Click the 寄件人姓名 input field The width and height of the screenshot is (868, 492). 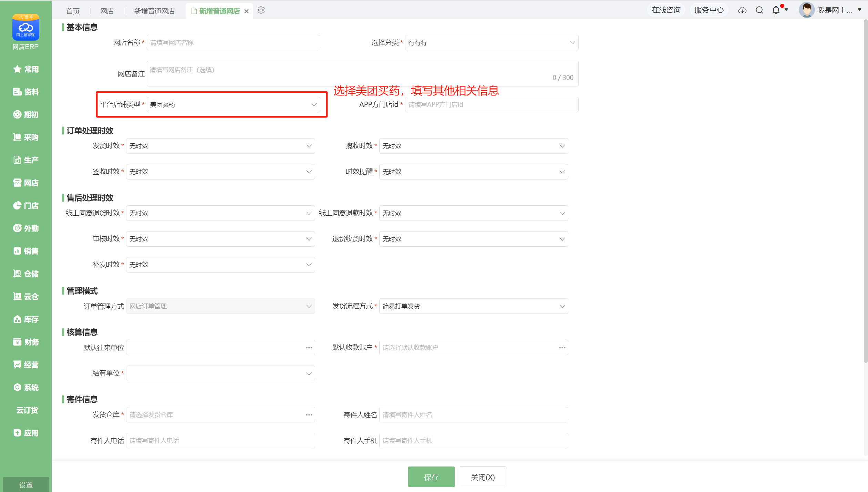[x=474, y=415]
